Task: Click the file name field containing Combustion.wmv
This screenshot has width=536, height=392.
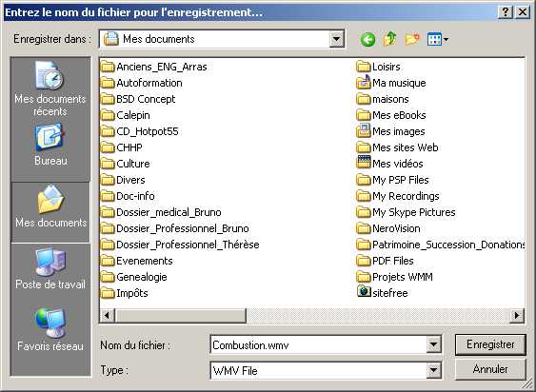Action: tap(319, 344)
